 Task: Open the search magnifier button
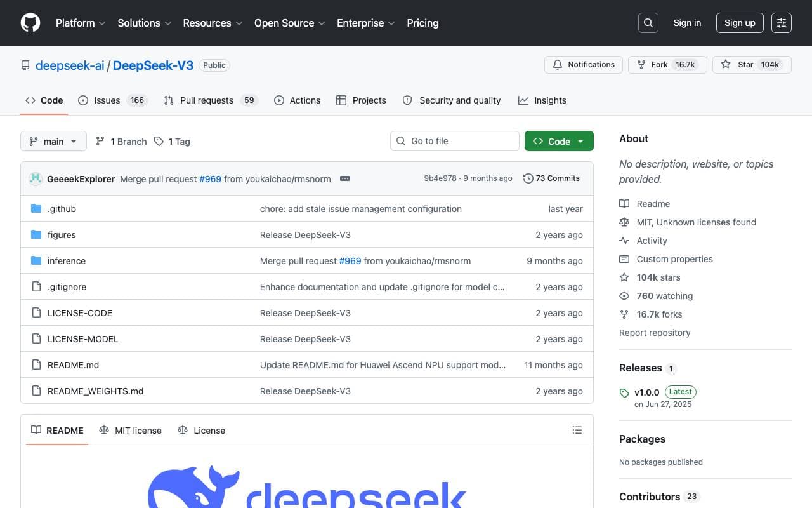pyautogui.click(x=648, y=23)
